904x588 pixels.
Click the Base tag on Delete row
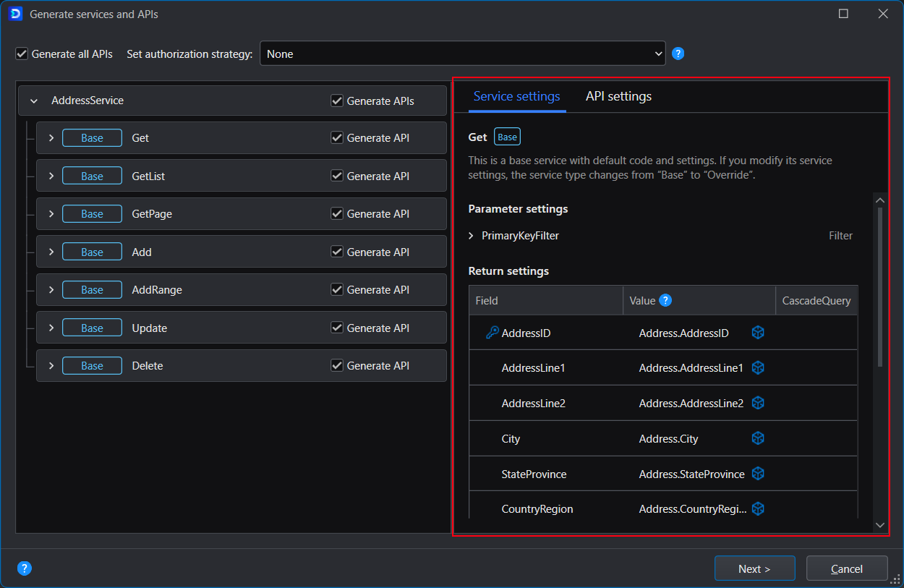click(x=92, y=365)
